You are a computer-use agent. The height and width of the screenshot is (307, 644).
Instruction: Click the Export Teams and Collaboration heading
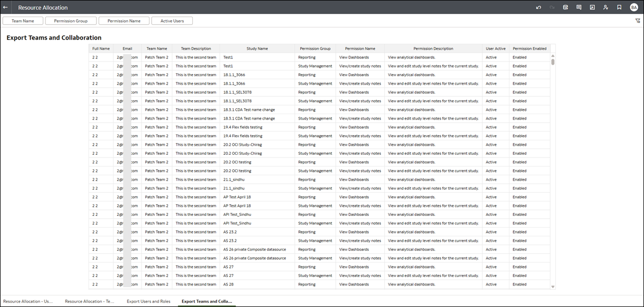coord(54,38)
